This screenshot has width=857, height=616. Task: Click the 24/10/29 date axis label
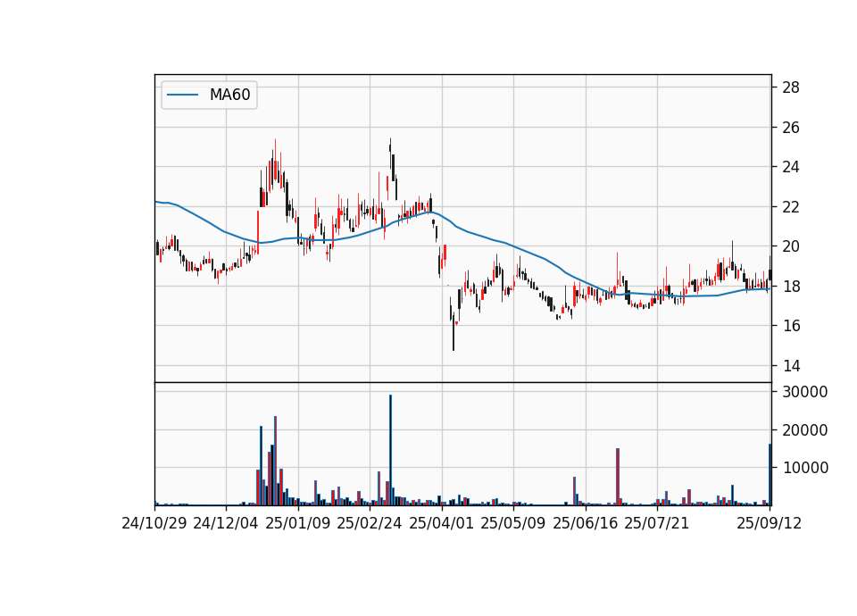pos(154,523)
